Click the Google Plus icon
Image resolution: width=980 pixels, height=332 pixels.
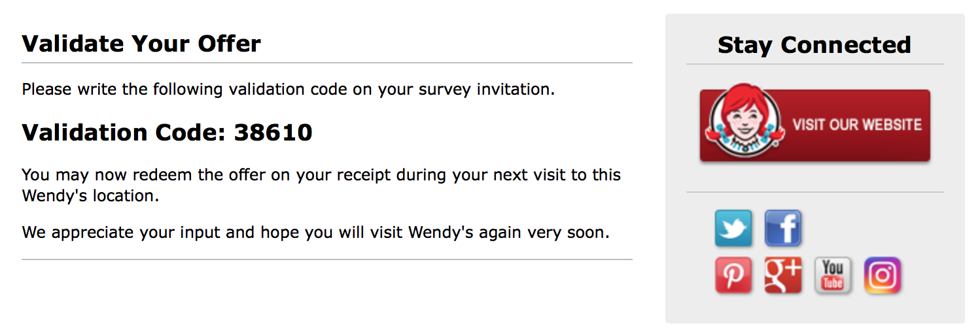783,275
